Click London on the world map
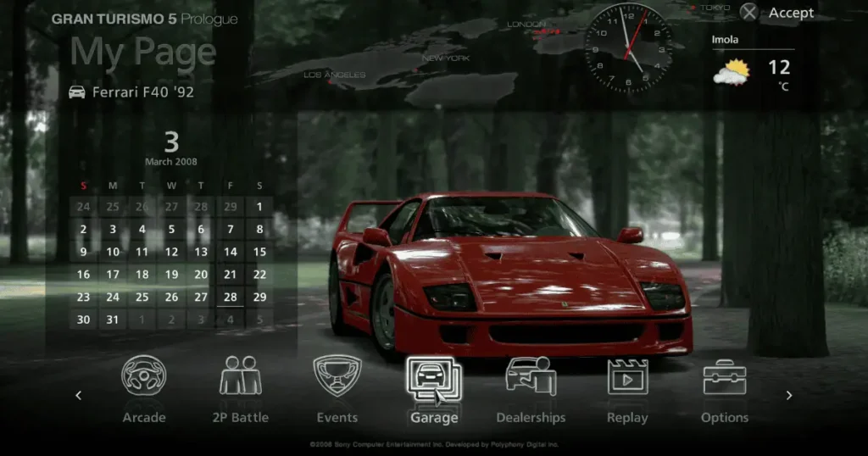The width and height of the screenshot is (868, 456). click(x=526, y=25)
